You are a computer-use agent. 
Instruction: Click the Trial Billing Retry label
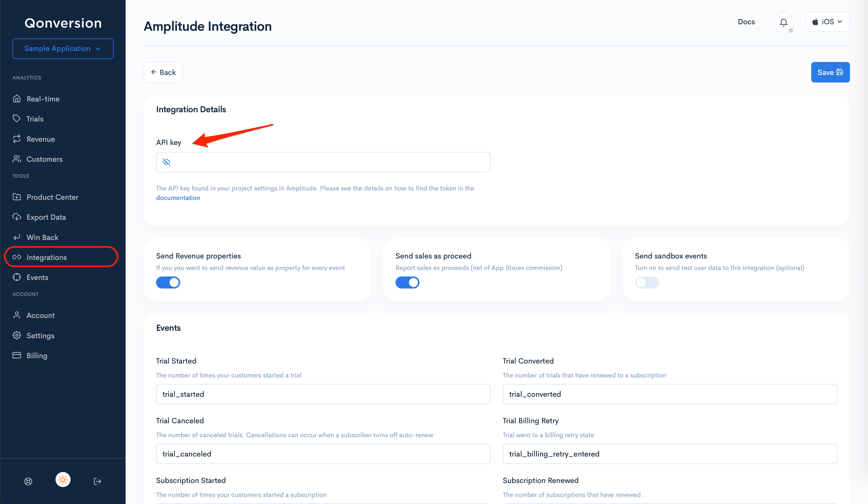pyautogui.click(x=531, y=421)
